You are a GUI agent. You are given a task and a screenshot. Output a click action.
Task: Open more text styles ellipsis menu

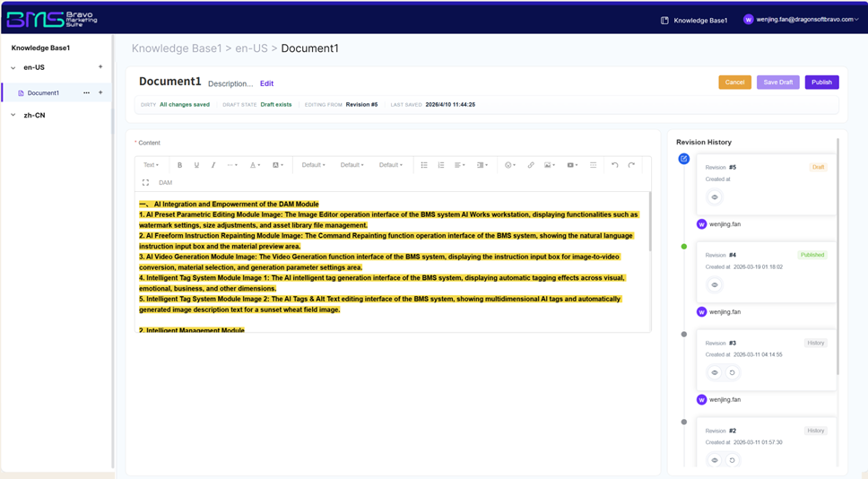point(232,165)
